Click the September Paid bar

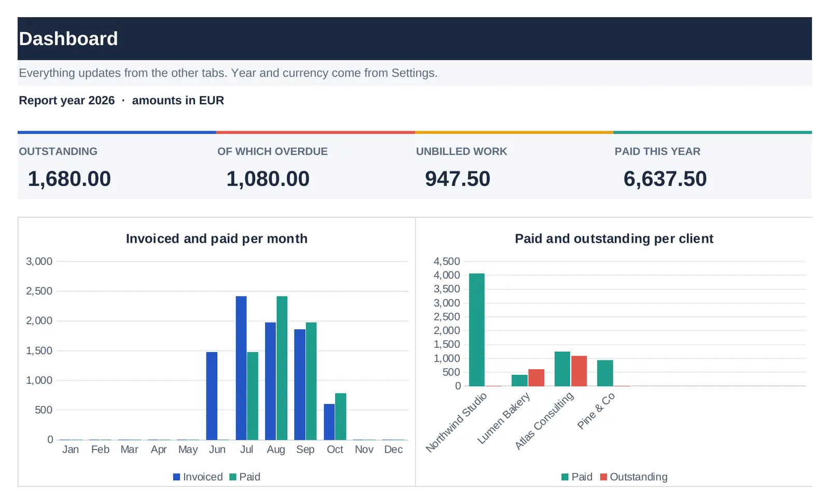(311, 382)
